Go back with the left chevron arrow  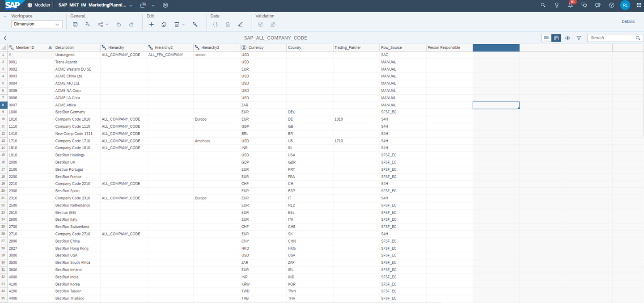point(5,38)
